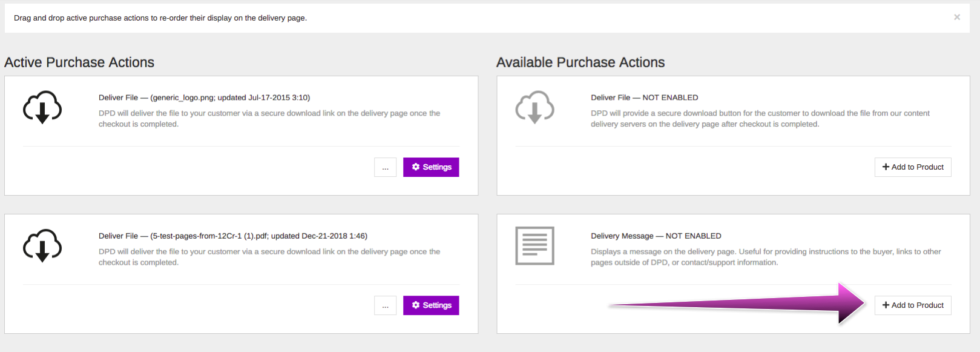Screen dimensions: 980x352
Task: Click the Deliver File — NOT ENABLED title
Action: tap(645, 98)
